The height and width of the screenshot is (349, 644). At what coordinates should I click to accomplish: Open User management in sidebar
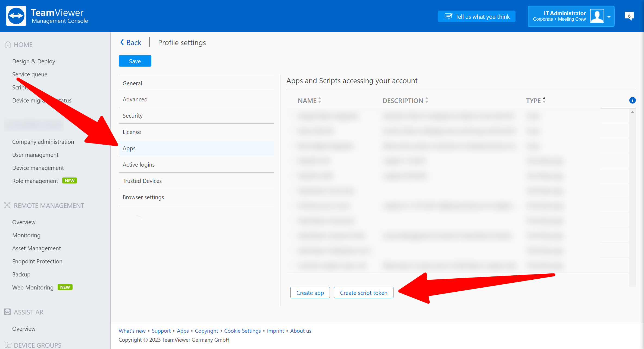click(35, 155)
